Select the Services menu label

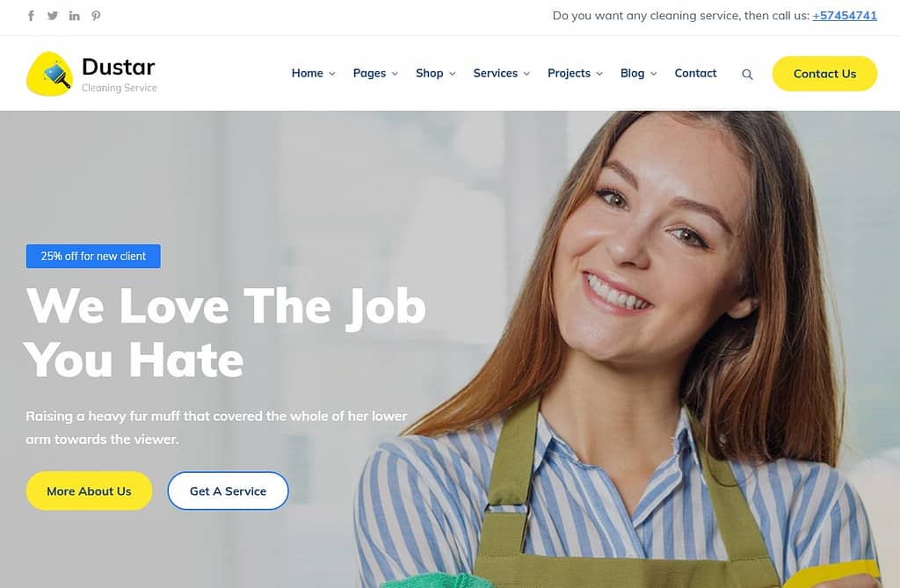tap(496, 73)
